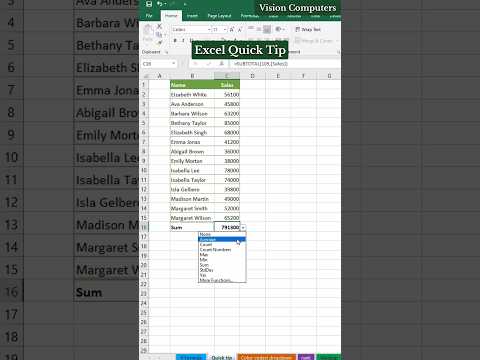This screenshot has height=360, width=480.
Task: Expand the font name dropdown arrow
Action: pyautogui.click(x=209, y=30)
